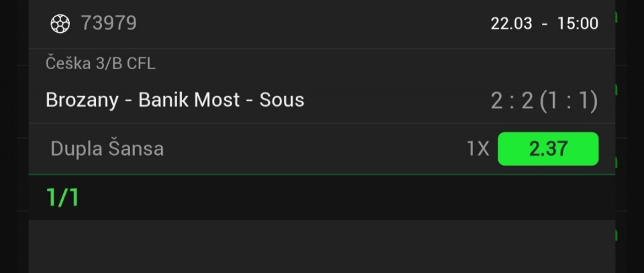Click the soccer ball sport icon
This screenshot has width=644, height=273.
coord(60,24)
